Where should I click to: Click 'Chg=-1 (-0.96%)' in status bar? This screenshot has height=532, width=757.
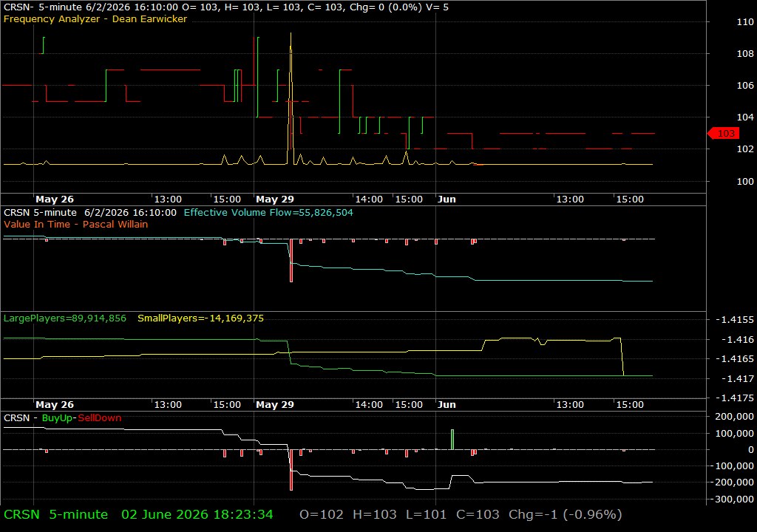[566, 514]
